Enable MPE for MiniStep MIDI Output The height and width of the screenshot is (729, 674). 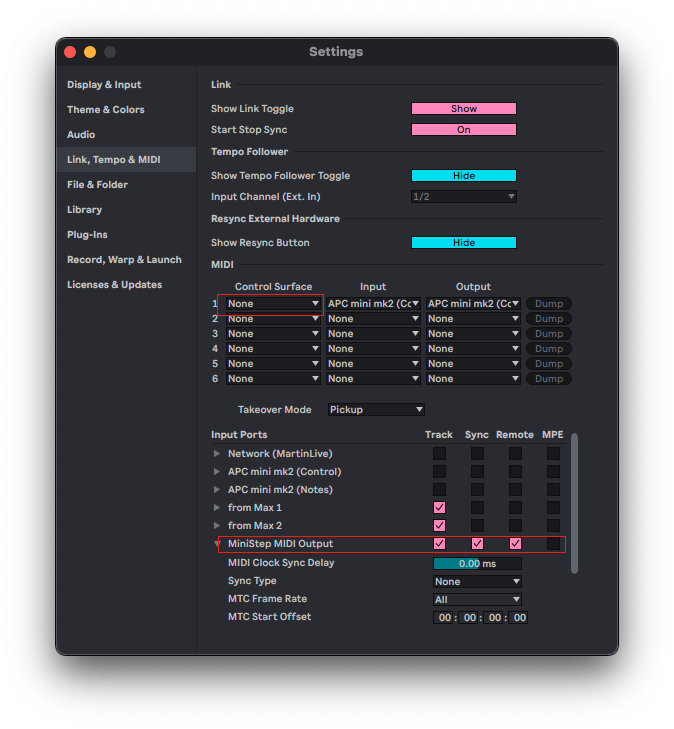coord(553,544)
